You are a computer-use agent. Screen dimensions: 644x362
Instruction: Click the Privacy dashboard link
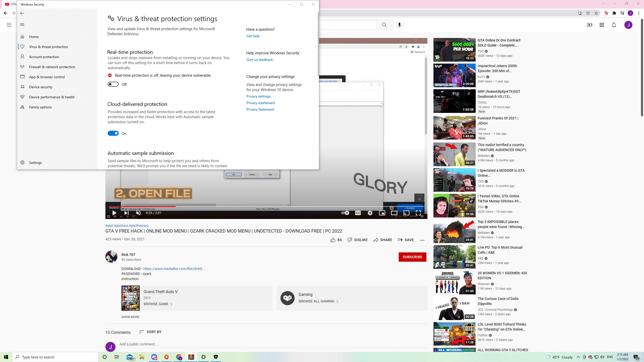tap(260, 103)
